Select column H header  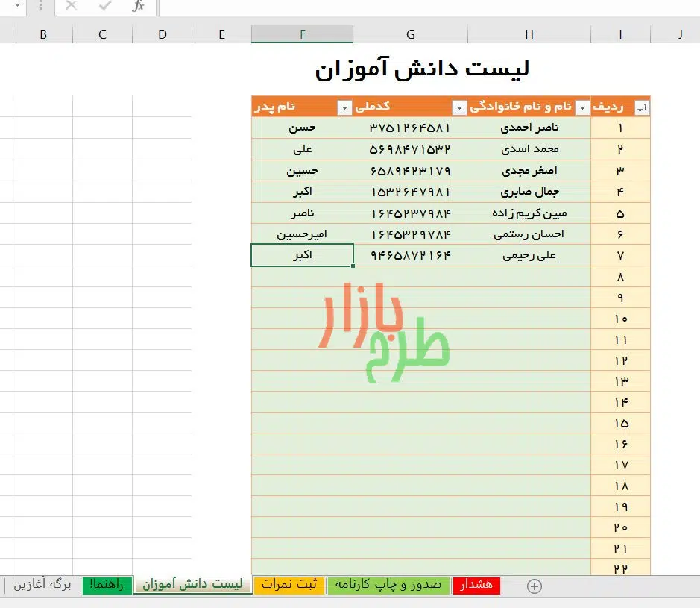coord(529,34)
